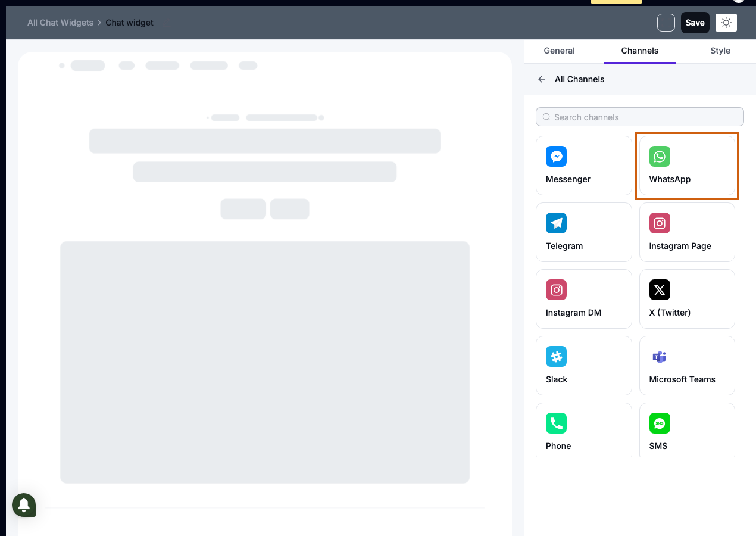Screen dimensions: 756x536
Task: Click the SMS label text
Action: (658, 446)
